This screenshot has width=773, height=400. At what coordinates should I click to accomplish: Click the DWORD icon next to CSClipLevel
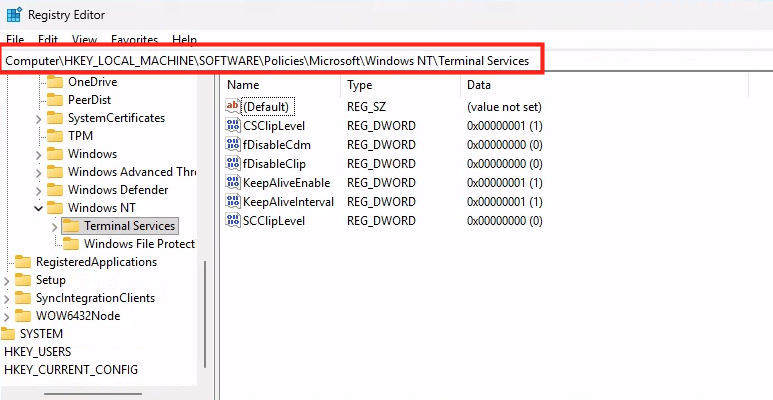(233, 126)
